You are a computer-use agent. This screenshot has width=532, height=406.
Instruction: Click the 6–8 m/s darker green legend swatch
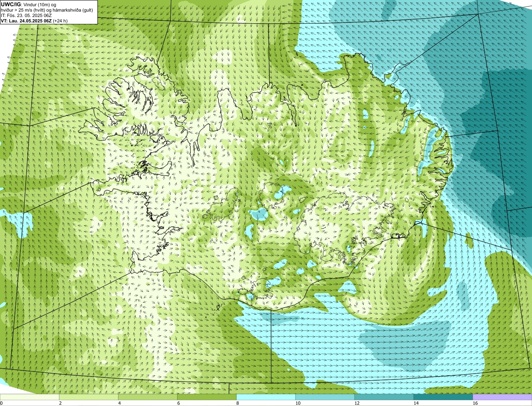[207, 397]
